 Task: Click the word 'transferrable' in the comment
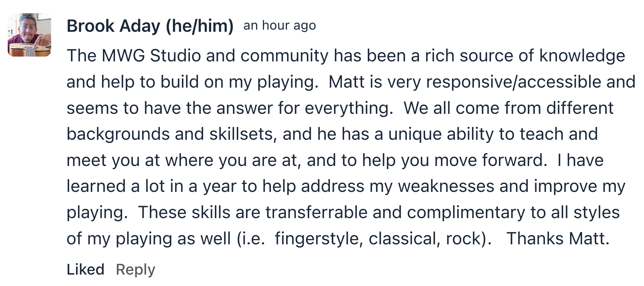(x=316, y=213)
